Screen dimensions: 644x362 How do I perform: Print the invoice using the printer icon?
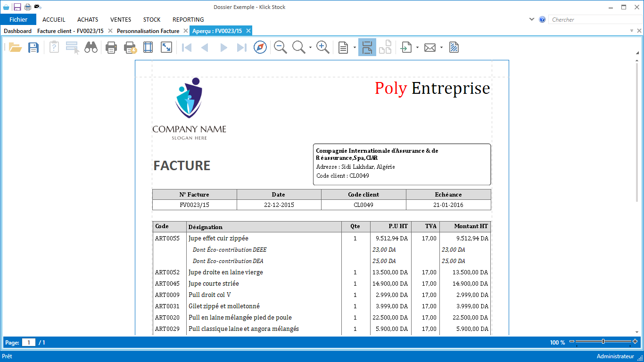click(111, 48)
